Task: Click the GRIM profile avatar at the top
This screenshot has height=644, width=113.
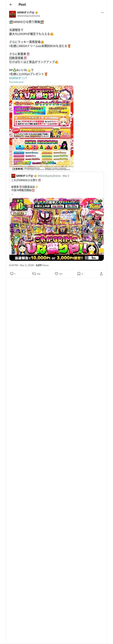Action: (13, 14)
